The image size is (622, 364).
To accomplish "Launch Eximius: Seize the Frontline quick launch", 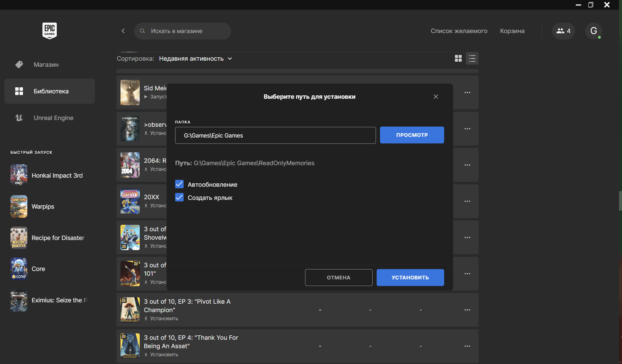I will tap(19, 300).
